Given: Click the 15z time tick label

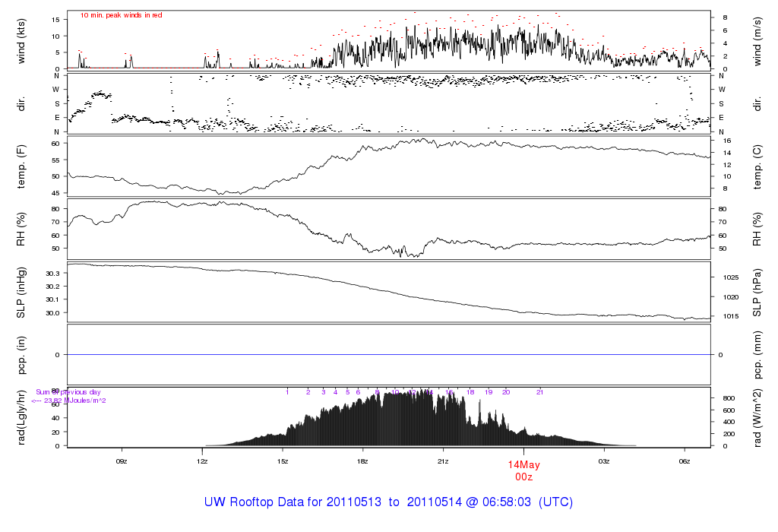Looking at the screenshot, I should 283,461.
